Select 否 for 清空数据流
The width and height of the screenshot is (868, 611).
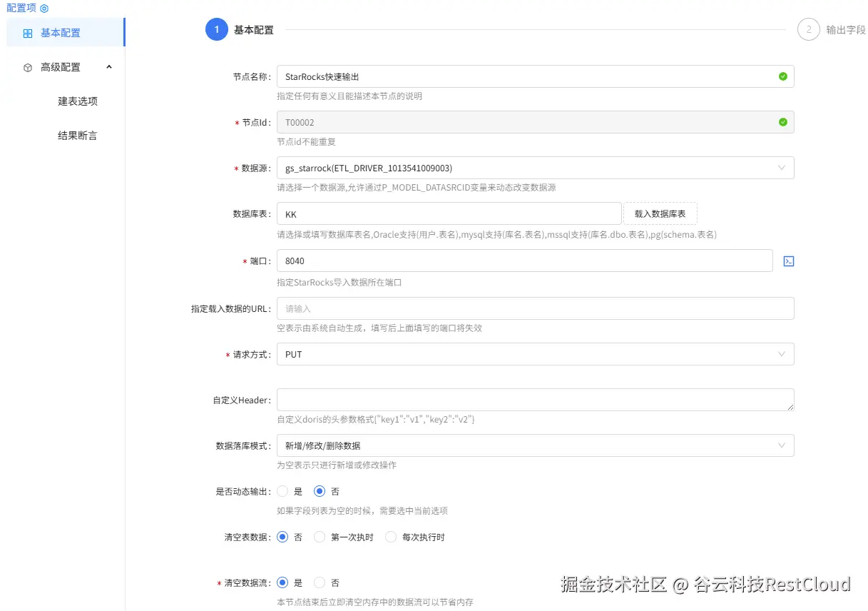(x=320, y=582)
